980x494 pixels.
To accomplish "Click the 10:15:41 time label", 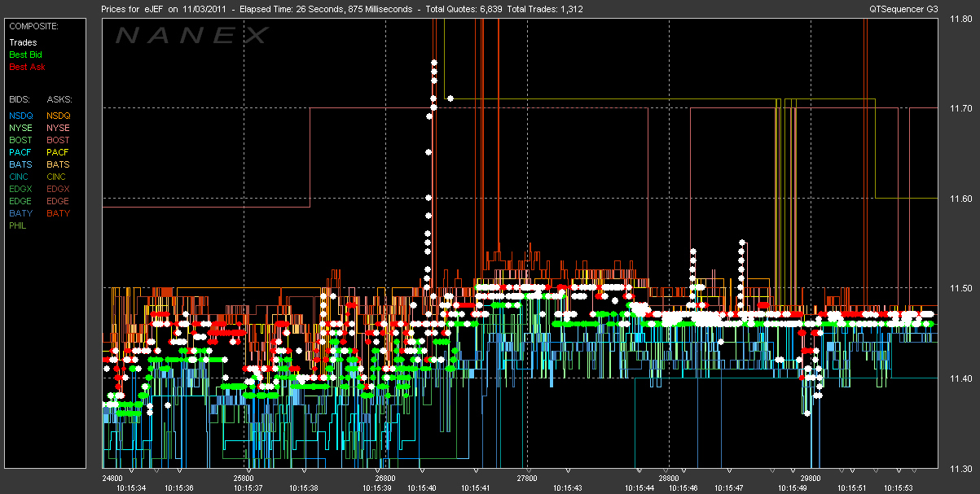I will coord(475,488).
